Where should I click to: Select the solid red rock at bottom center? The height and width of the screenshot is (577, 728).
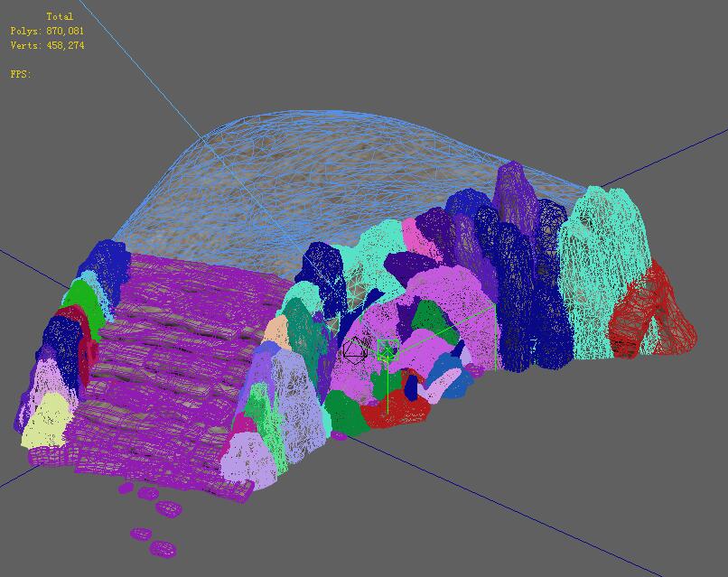click(x=395, y=408)
